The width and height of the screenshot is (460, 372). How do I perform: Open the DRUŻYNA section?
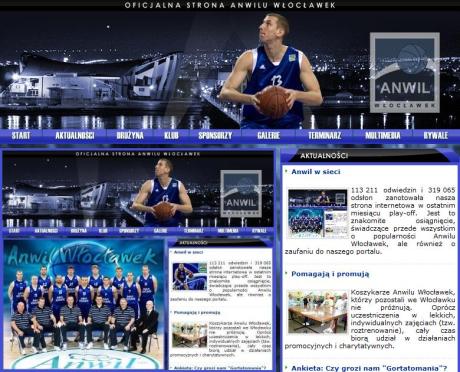point(130,135)
